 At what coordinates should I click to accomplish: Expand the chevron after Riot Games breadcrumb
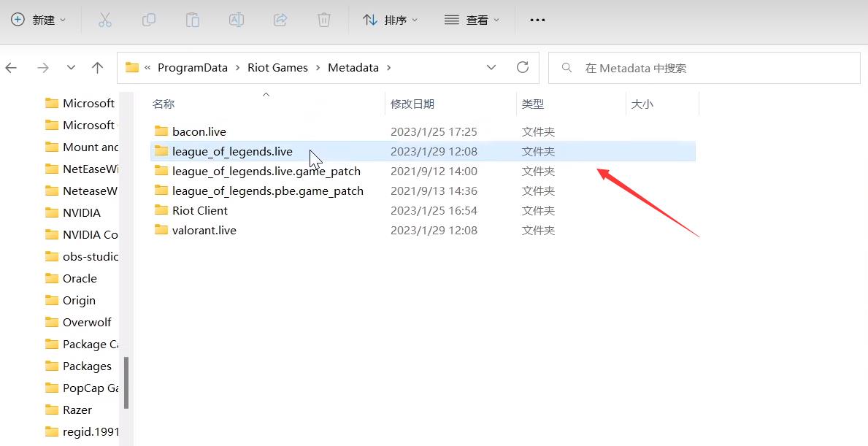[318, 67]
